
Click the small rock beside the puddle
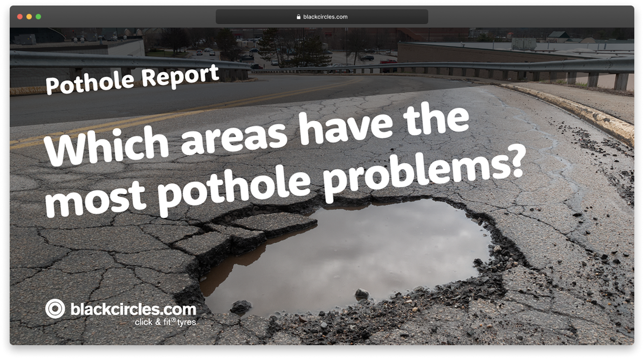(x=362, y=293)
